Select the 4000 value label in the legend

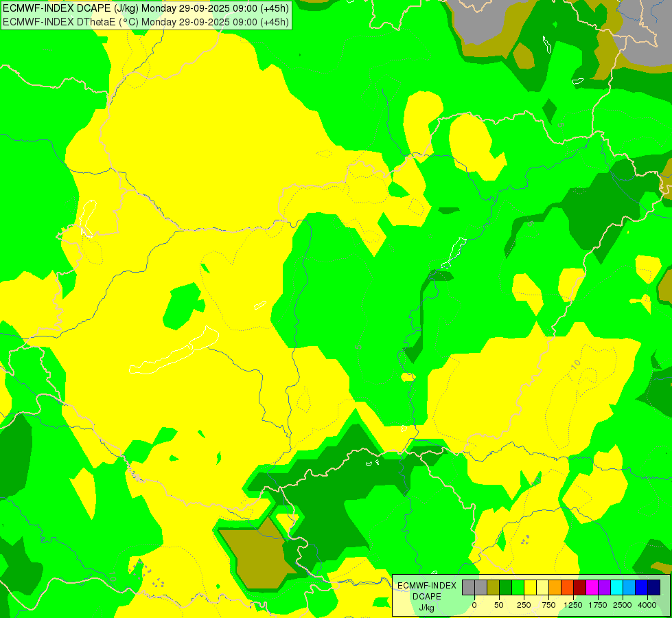pos(647,605)
